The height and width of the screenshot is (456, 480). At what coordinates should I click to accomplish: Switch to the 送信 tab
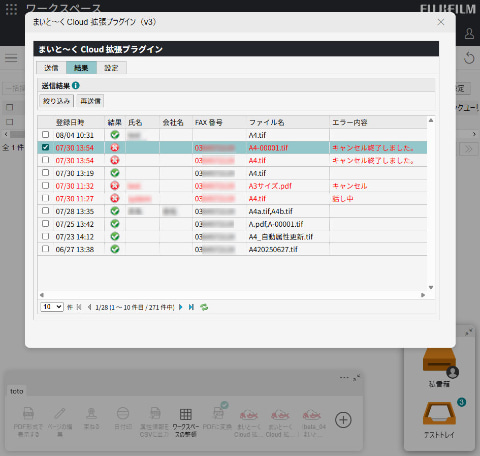[51, 68]
